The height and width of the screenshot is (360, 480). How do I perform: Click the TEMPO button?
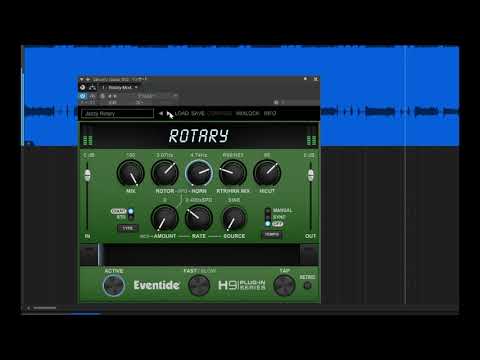[272, 235]
